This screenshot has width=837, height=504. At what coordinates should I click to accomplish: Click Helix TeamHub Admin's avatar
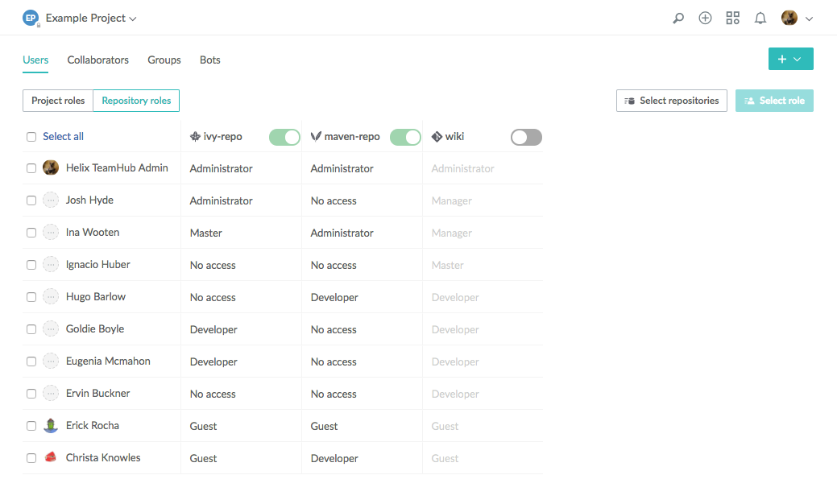tap(51, 168)
